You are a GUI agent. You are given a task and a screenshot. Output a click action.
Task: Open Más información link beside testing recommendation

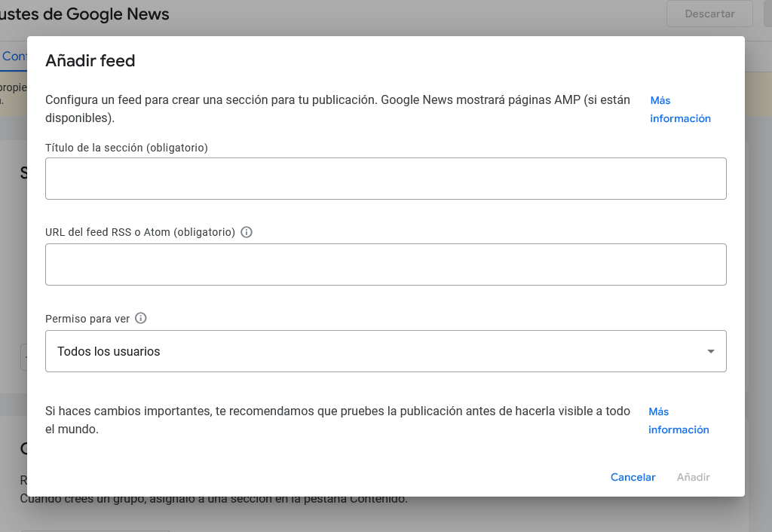point(679,420)
